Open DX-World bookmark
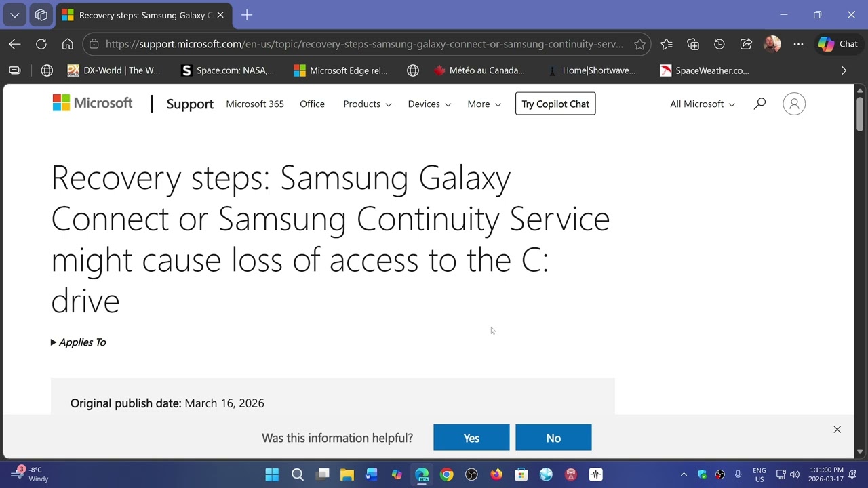This screenshot has height=488, width=868. coord(114,70)
